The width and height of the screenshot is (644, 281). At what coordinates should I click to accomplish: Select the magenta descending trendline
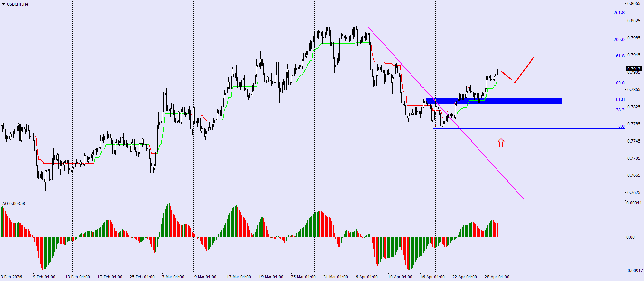(x=446, y=113)
